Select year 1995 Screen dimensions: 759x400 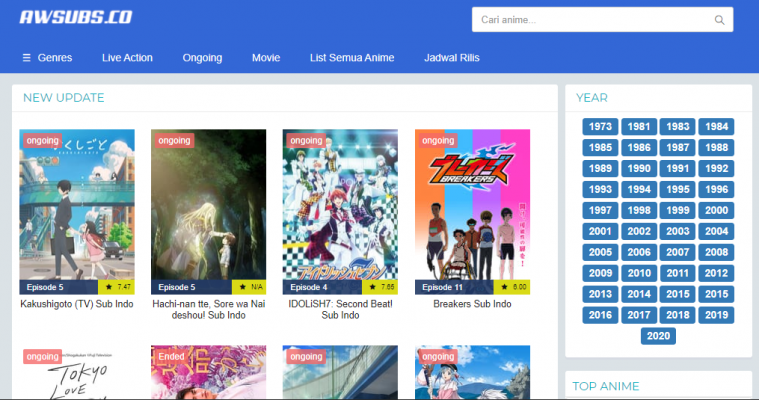[678, 189]
